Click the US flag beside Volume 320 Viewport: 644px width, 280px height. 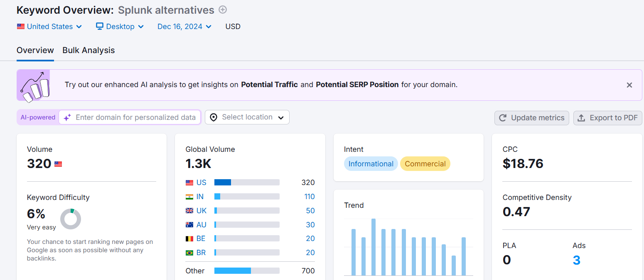[x=58, y=164]
